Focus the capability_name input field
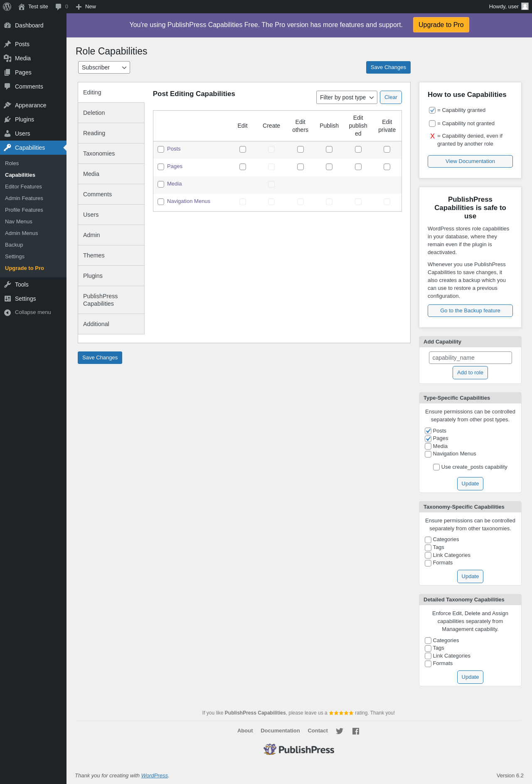The image size is (532, 784). (x=470, y=358)
